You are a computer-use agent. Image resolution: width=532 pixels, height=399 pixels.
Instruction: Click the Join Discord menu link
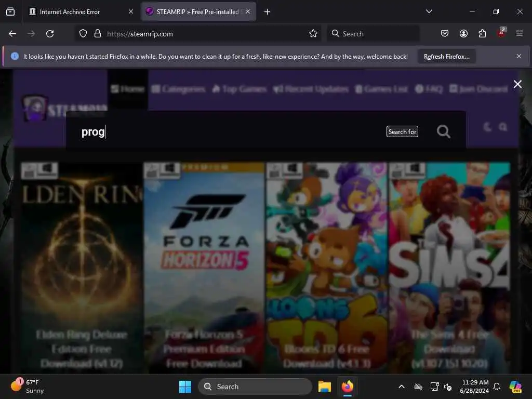point(478,89)
